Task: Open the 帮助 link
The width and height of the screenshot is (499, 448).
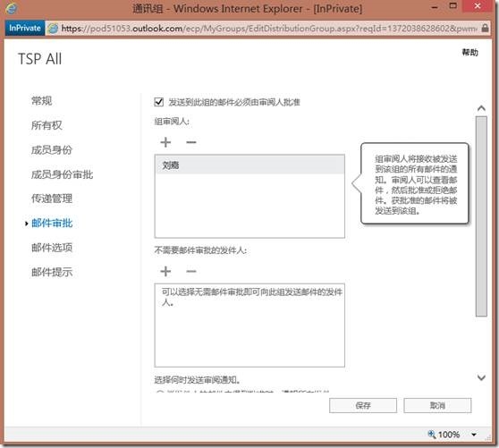Action: [470, 52]
